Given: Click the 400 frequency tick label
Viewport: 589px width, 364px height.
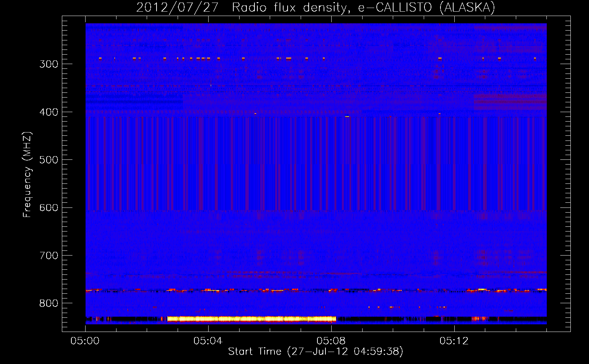Looking at the screenshot, I should [x=49, y=112].
